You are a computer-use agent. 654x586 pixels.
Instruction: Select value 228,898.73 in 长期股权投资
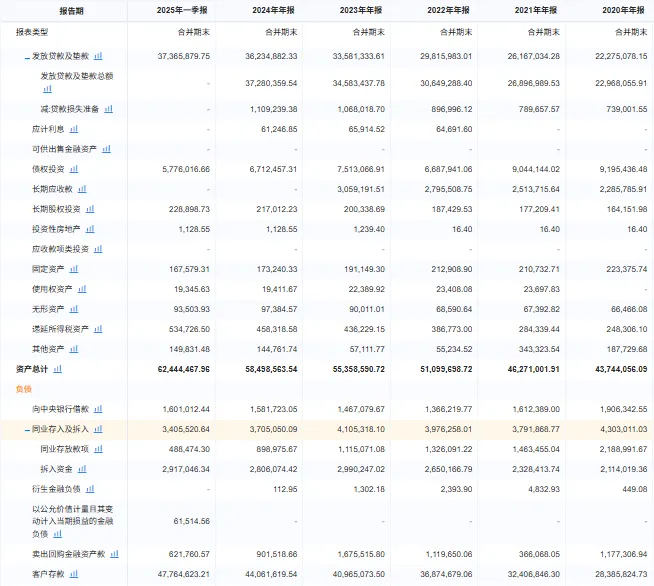tap(189, 209)
